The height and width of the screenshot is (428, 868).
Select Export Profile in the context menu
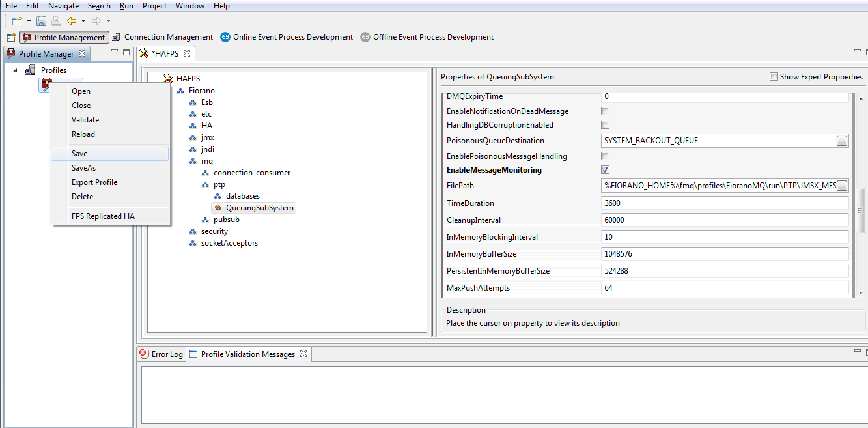click(x=94, y=182)
